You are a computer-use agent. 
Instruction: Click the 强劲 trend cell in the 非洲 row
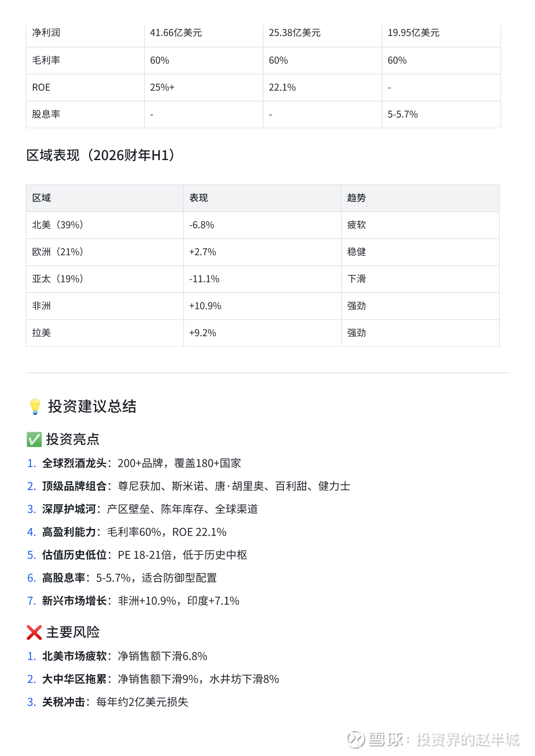tap(356, 306)
